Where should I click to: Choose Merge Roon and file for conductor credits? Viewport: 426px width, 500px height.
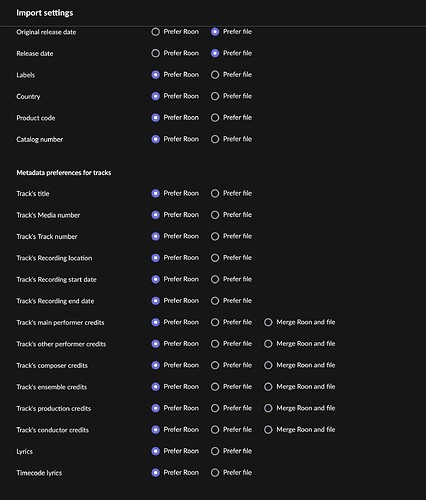point(268,430)
